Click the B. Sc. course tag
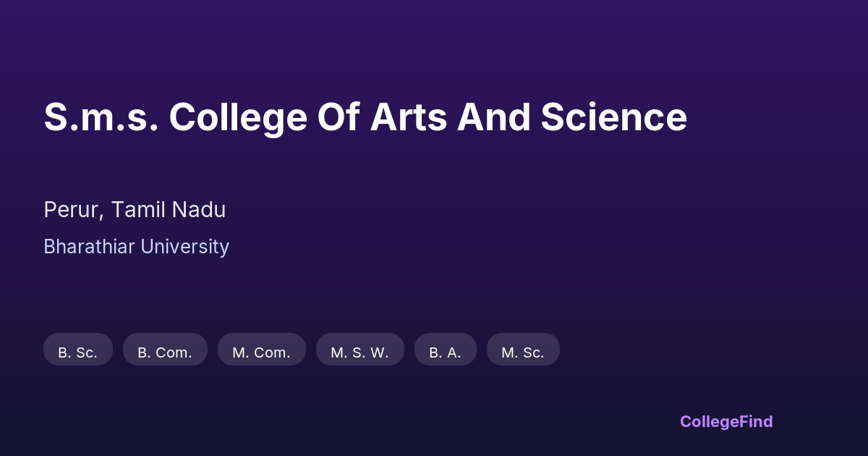Image resolution: width=868 pixels, height=456 pixels. (78, 350)
